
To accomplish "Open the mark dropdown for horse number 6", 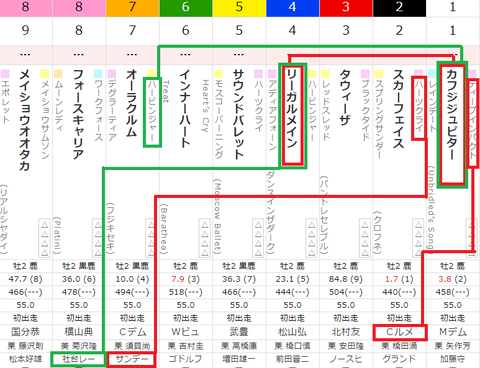I will pyautogui.click(x=185, y=55).
